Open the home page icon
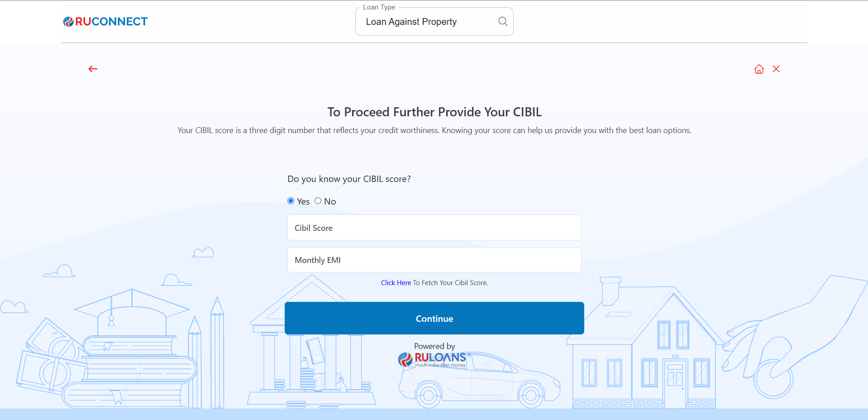Image resolution: width=868 pixels, height=420 pixels. click(x=759, y=69)
